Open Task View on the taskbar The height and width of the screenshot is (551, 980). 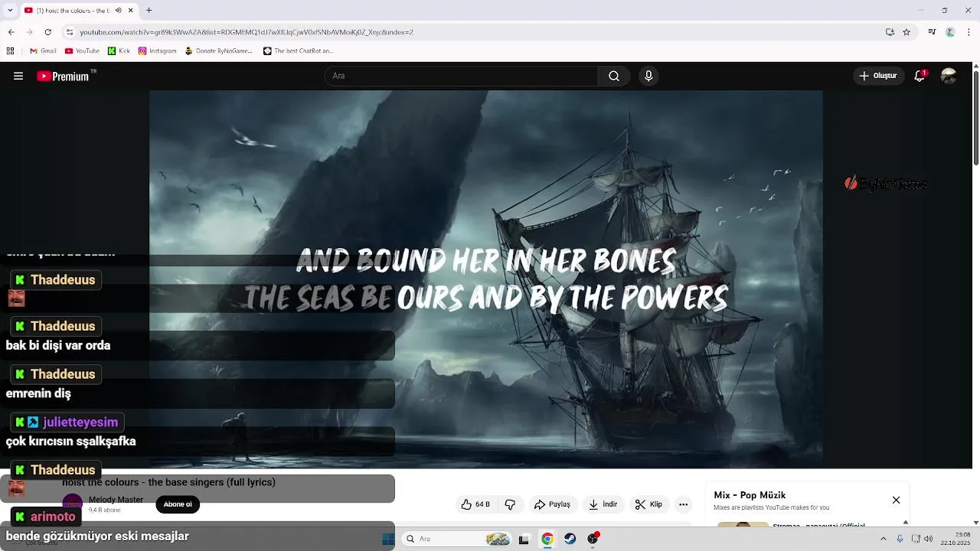(524, 539)
